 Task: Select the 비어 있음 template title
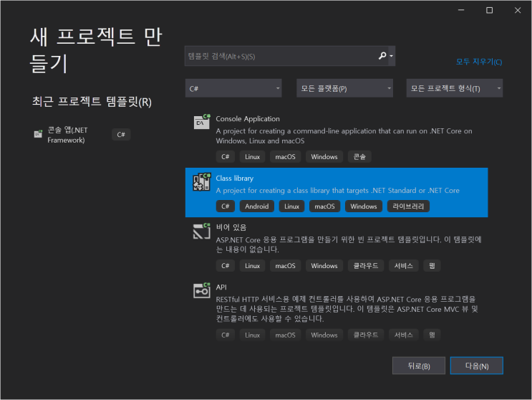231,227
